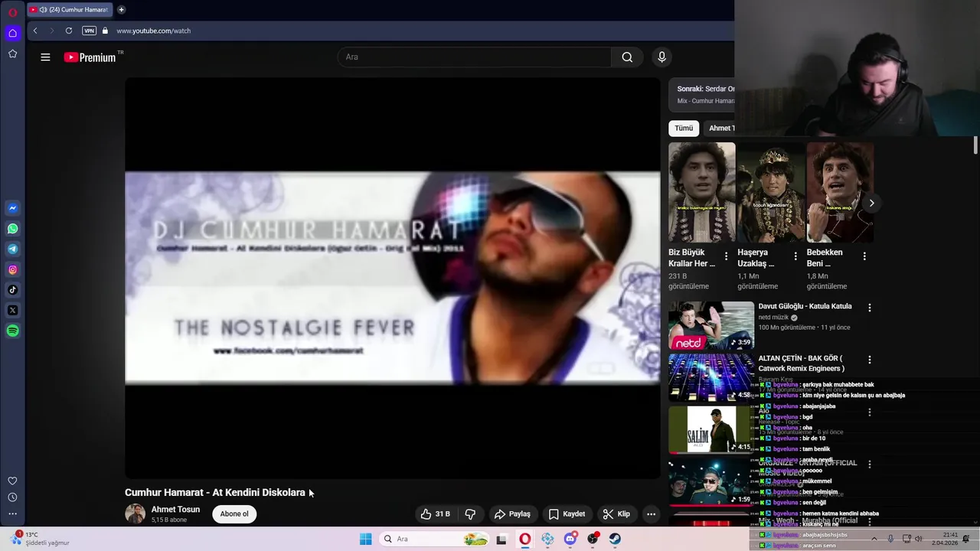Open ALTAN ÇETİN - BAK GÖR video title
The width and height of the screenshot is (980, 551).
click(801, 364)
